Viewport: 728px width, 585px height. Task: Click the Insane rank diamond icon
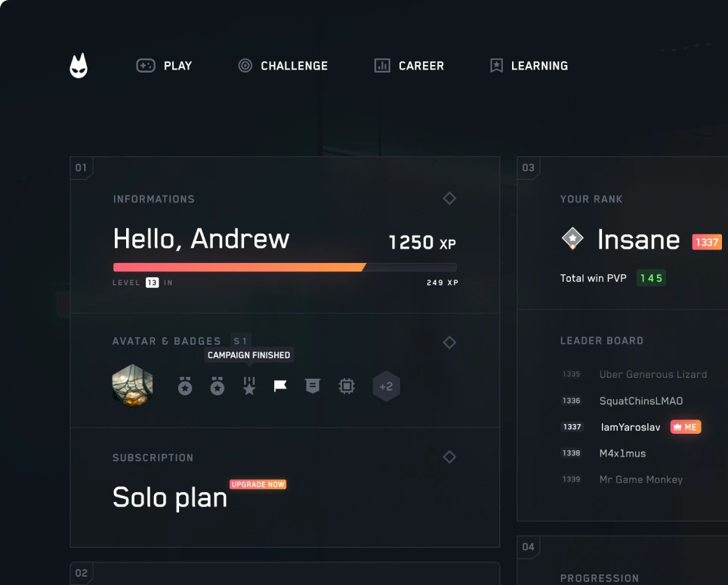[572, 240]
